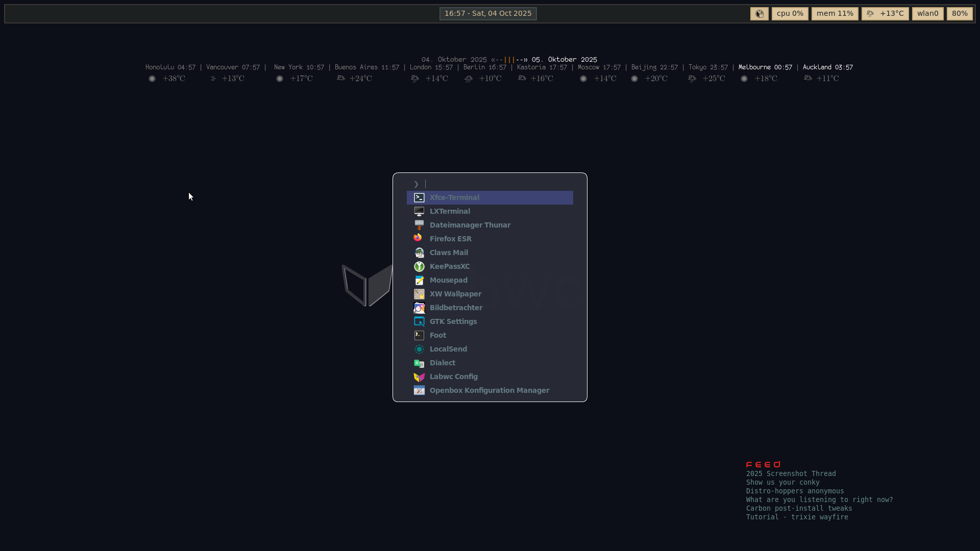Viewport: 980px width, 551px height.
Task: Click the Bildbetrachter image viewer icon
Action: pyautogui.click(x=419, y=308)
